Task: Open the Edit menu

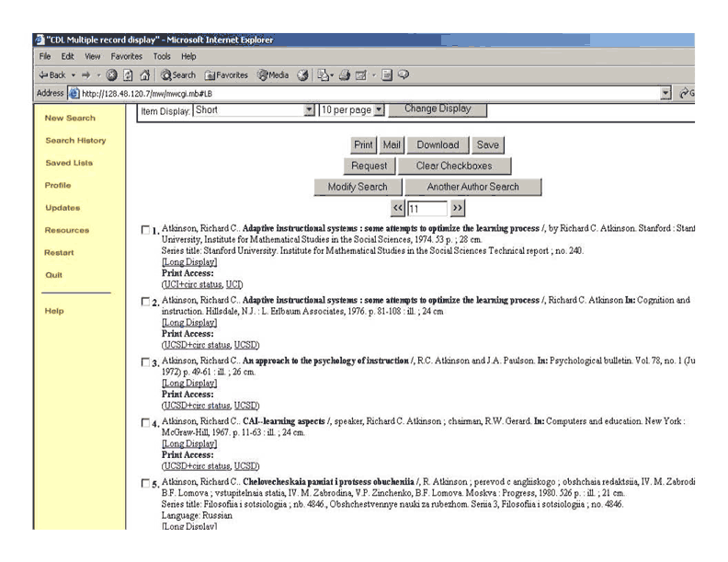Action: click(x=67, y=56)
